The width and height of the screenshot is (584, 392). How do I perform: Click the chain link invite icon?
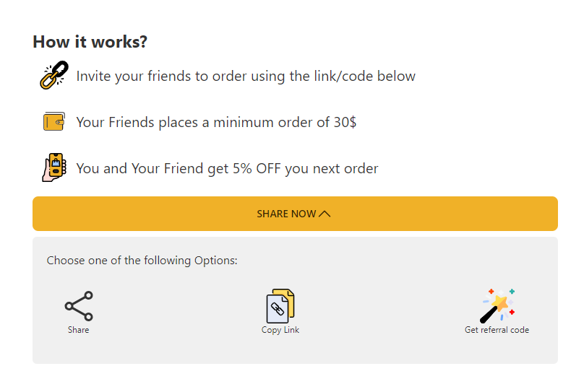tap(54, 75)
